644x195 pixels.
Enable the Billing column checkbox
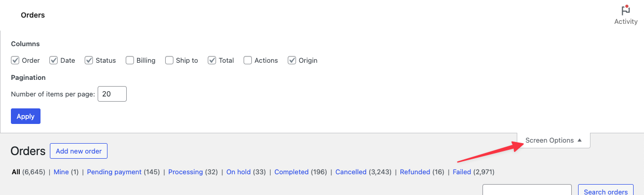[x=130, y=60]
